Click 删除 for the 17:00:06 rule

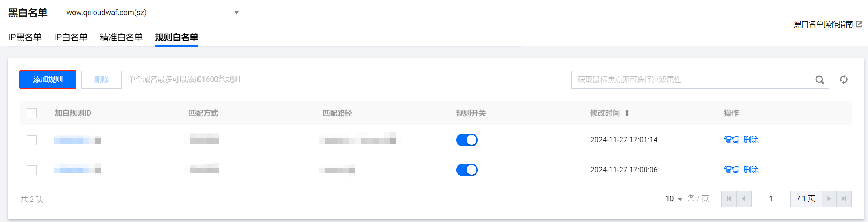pos(751,170)
